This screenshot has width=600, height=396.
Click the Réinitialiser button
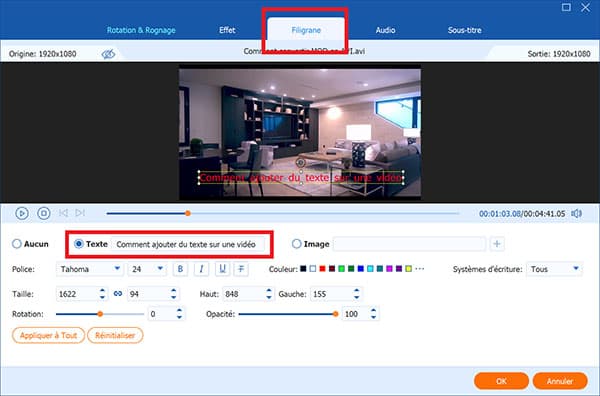(115, 336)
